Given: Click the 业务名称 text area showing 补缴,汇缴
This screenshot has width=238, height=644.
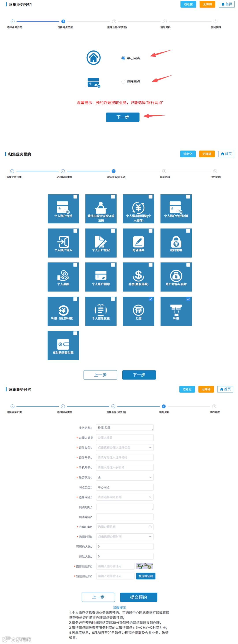Looking at the screenshot, I should tap(125, 428).
